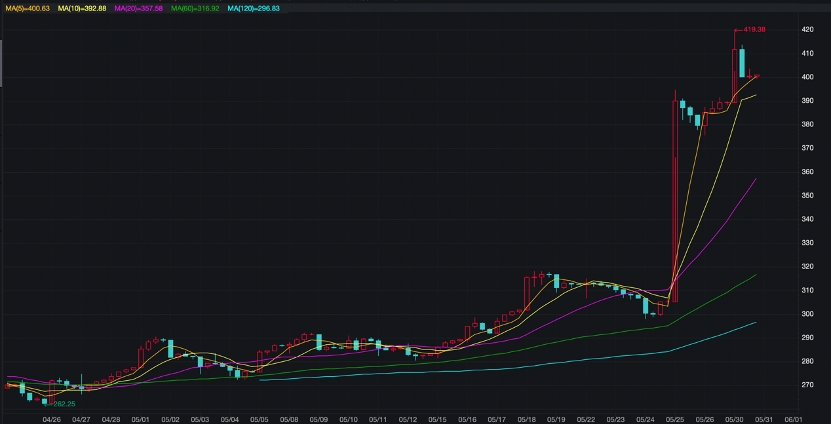Click the 05/01 date label

click(140, 419)
